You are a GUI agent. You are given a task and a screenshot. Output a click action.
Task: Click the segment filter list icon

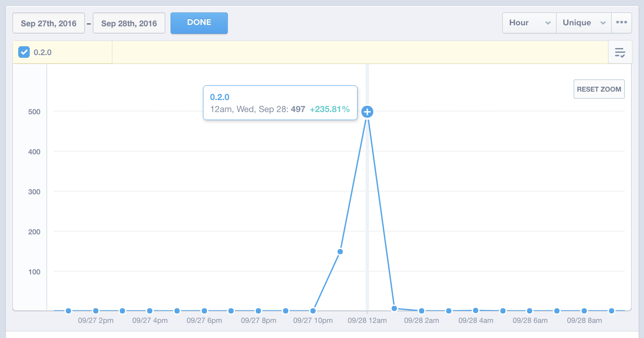coord(620,52)
